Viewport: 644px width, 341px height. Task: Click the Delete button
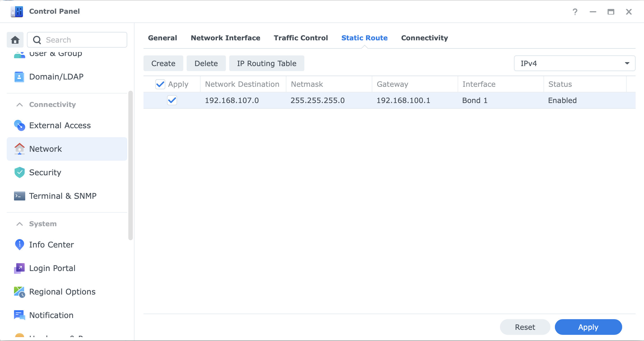click(x=206, y=64)
